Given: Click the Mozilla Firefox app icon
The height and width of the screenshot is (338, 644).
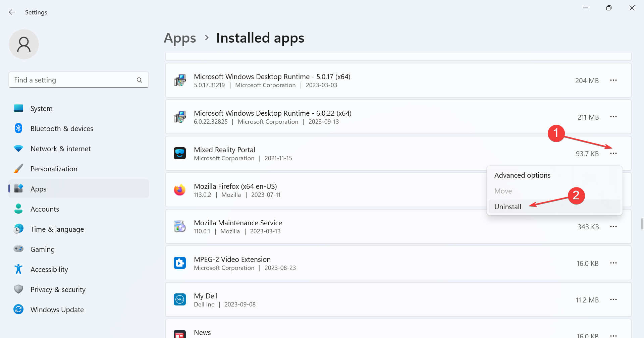Looking at the screenshot, I should [180, 190].
